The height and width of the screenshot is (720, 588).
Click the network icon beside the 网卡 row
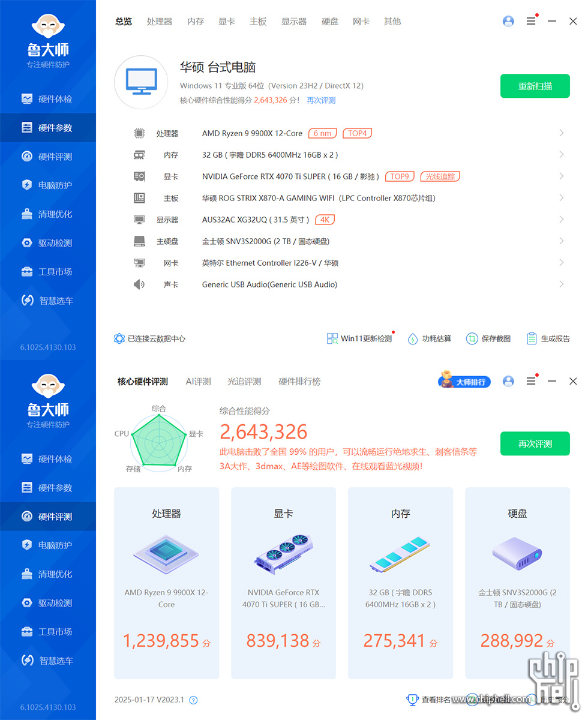tap(139, 263)
